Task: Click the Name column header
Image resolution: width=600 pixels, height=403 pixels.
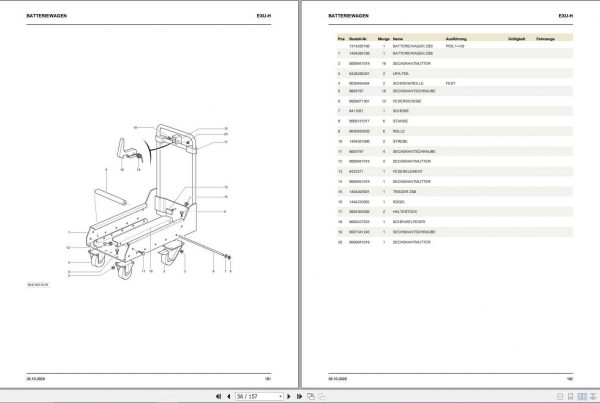Action: point(398,39)
